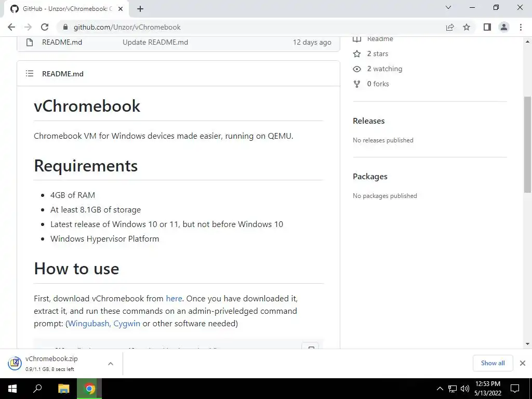Select the GitHub - Unzor/vChromebook tab
The image size is (532, 399).
(66, 9)
